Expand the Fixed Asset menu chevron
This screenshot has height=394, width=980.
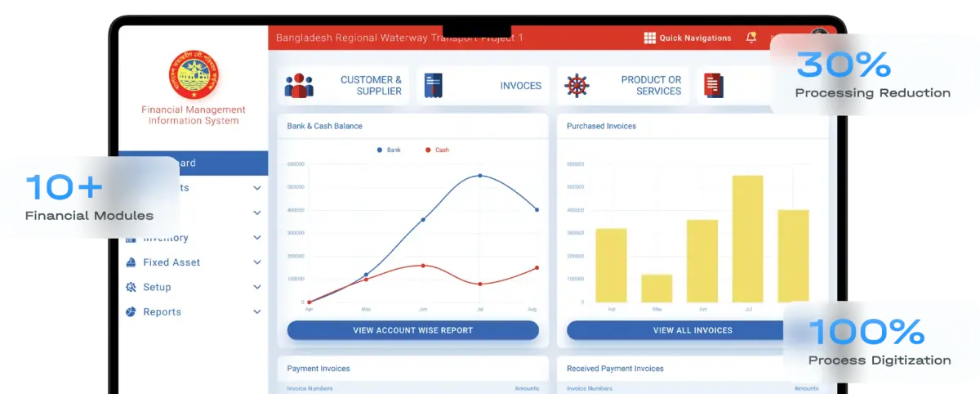[257, 262]
